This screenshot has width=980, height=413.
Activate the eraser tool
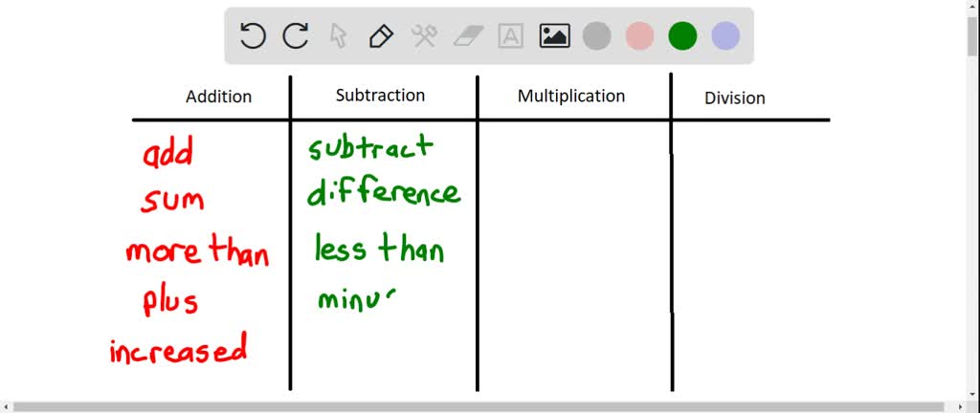click(x=468, y=36)
